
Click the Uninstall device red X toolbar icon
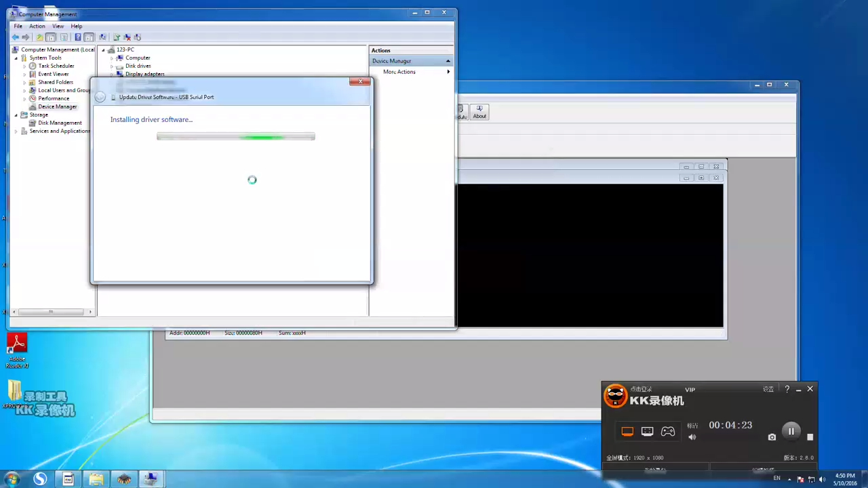(x=127, y=37)
